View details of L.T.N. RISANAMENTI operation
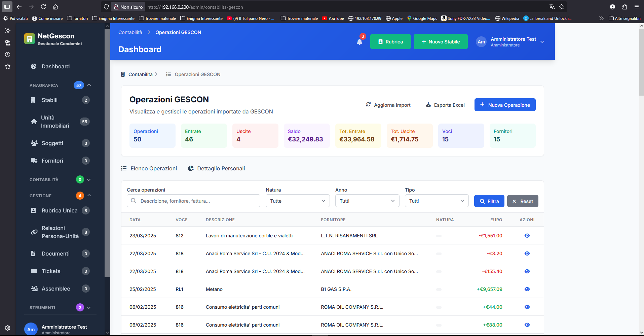The image size is (644, 336). (x=527, y=236)
